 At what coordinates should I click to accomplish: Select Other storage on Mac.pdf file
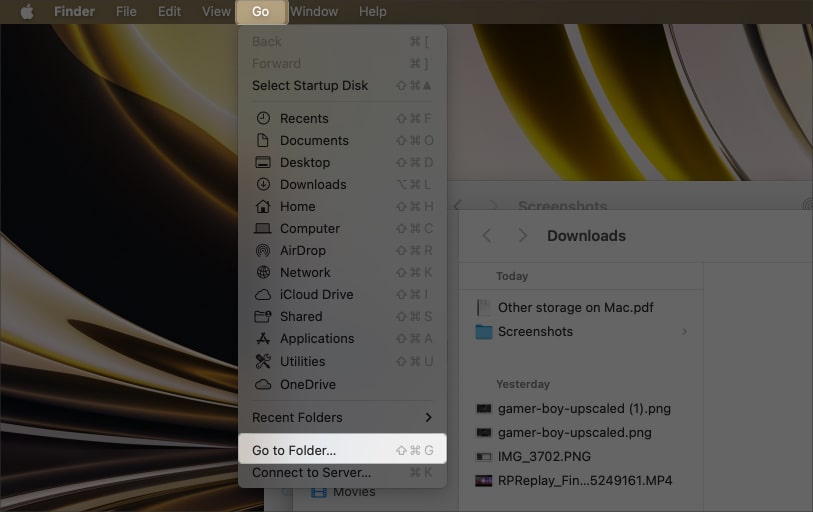[x=576, y=308]
